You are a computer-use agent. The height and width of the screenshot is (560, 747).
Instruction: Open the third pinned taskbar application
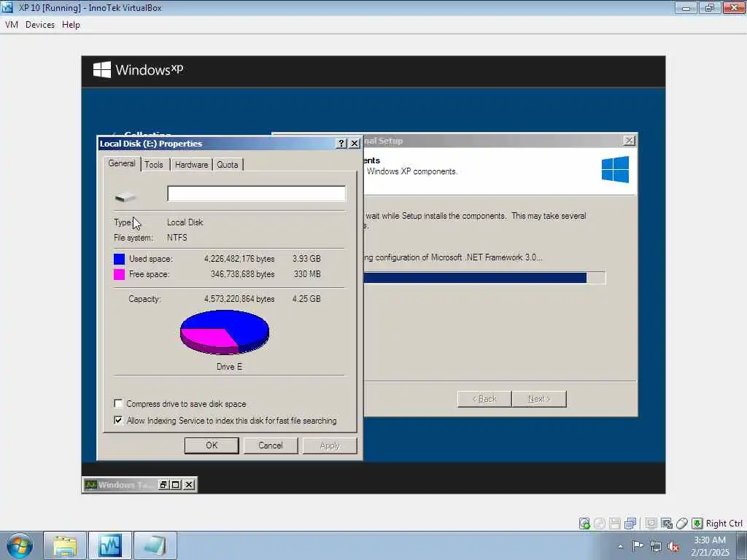155,545
